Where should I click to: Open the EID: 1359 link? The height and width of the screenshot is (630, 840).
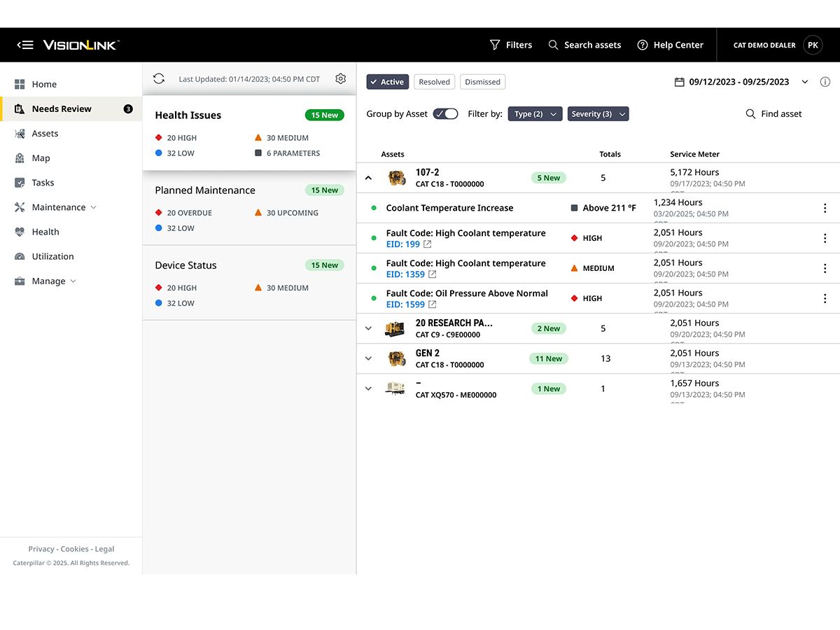pyautogui.click(x=405, y=274)
